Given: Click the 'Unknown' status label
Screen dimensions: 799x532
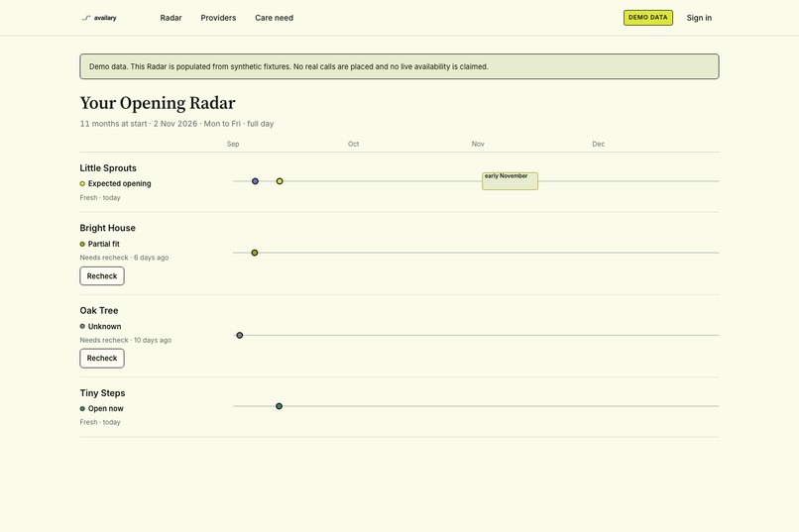Looking at the screenshot, I should [104, 326].
